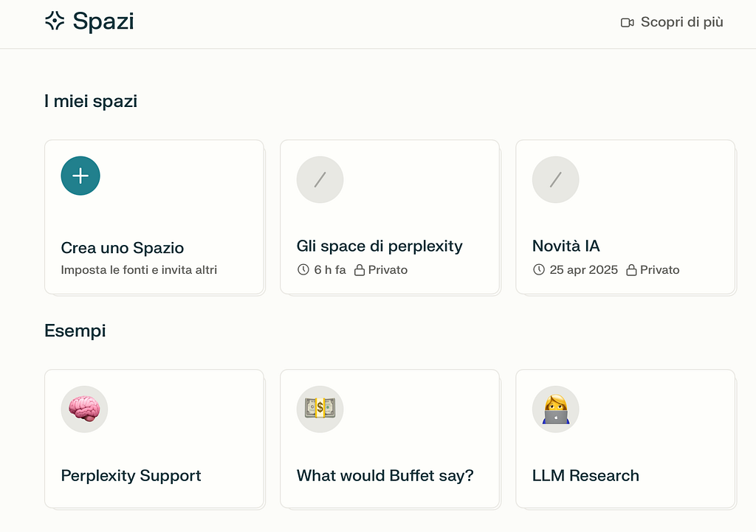Image resolution: width=756 pixels, height=532 pixels.
Task: Click the money emoji icon of Buffet space
Action: pos(320,409)
